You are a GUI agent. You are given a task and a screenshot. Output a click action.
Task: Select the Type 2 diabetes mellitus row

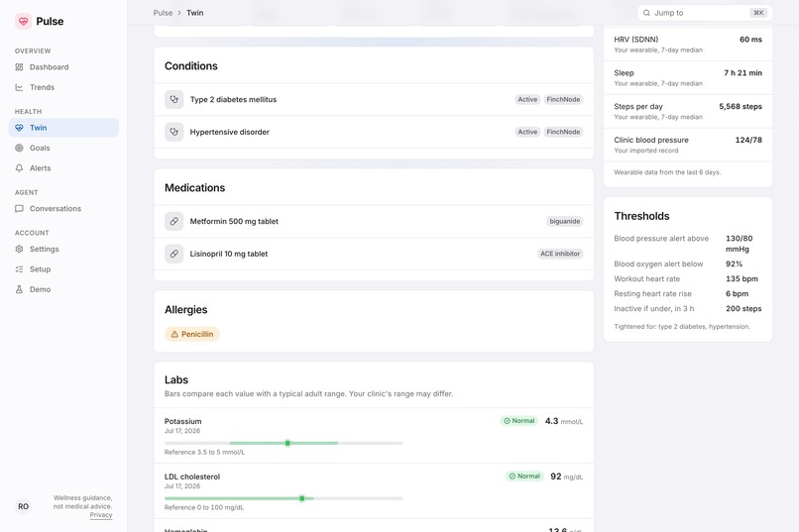tap(374, 100)
